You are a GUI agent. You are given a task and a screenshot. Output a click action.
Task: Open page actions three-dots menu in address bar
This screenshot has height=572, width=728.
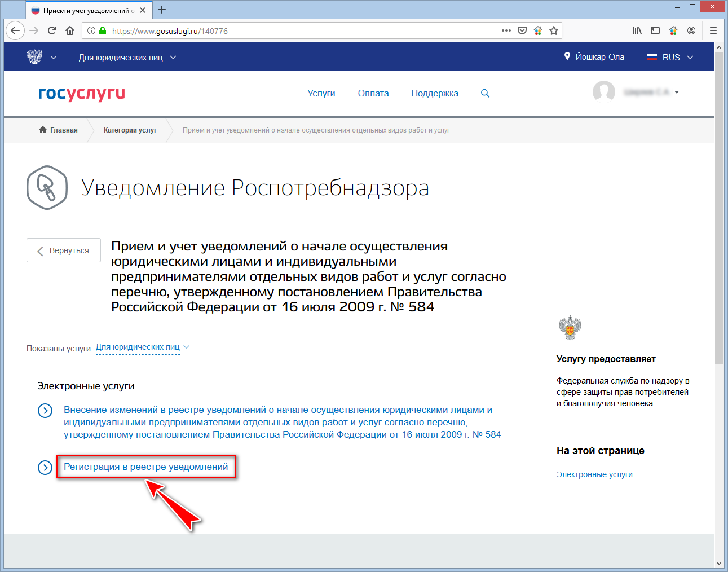pos(506,30)
